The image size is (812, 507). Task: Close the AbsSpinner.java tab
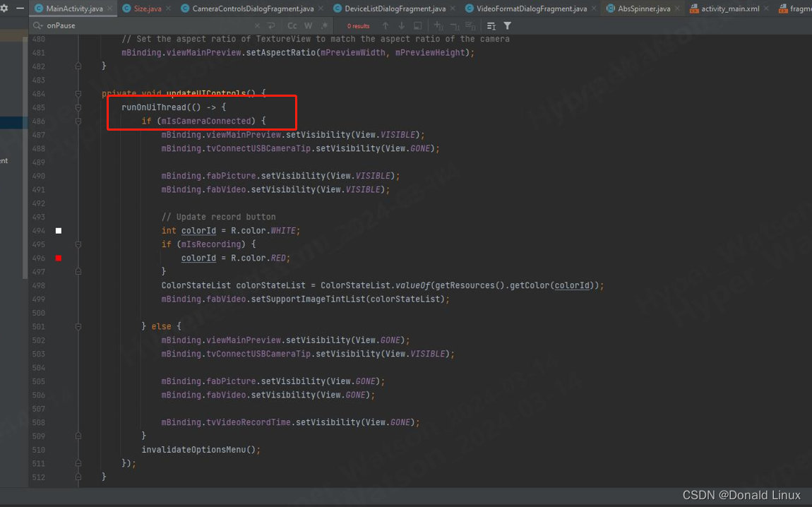pos(677,8)
